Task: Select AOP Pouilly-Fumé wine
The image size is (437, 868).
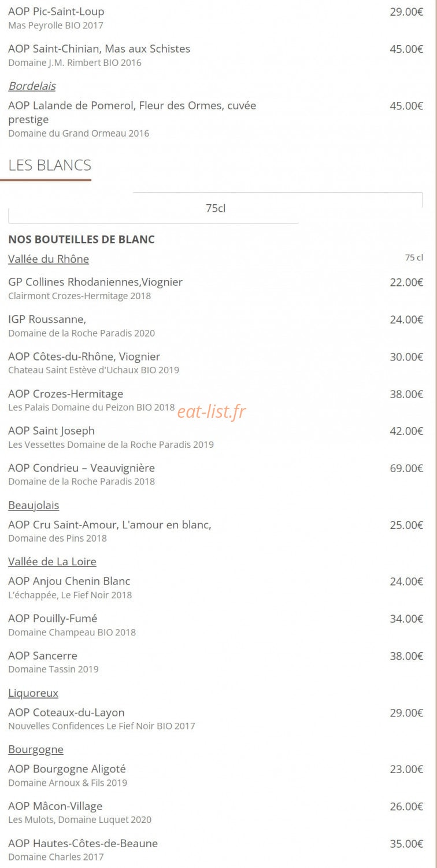Action: 216,625
